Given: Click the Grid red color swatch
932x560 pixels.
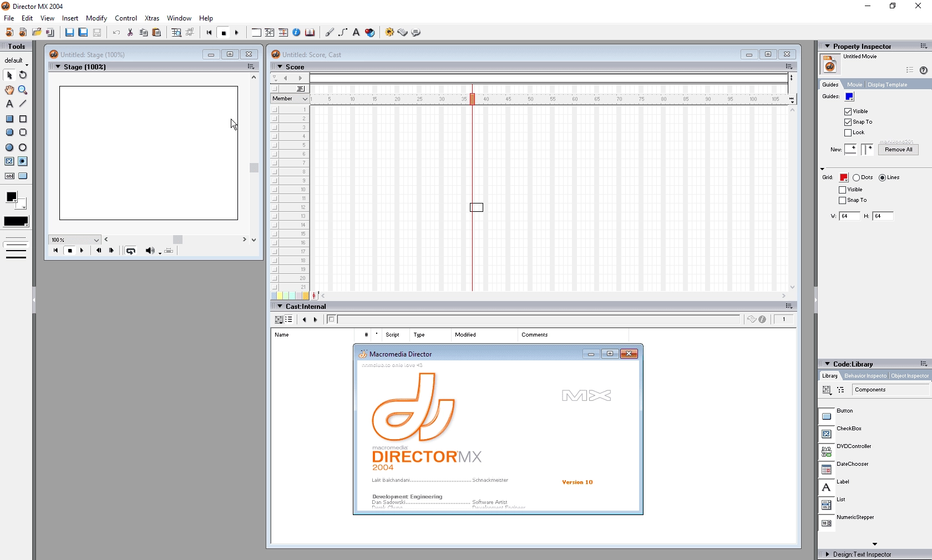Looking at the screenshot, I should point(844,178).
